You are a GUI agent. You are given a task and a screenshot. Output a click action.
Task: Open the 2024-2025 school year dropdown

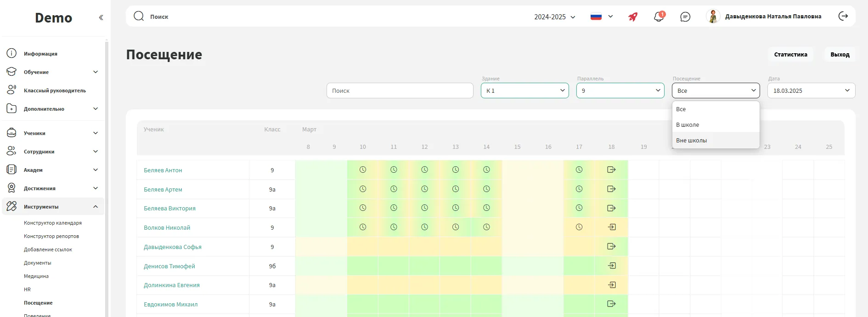coord(554,17)
